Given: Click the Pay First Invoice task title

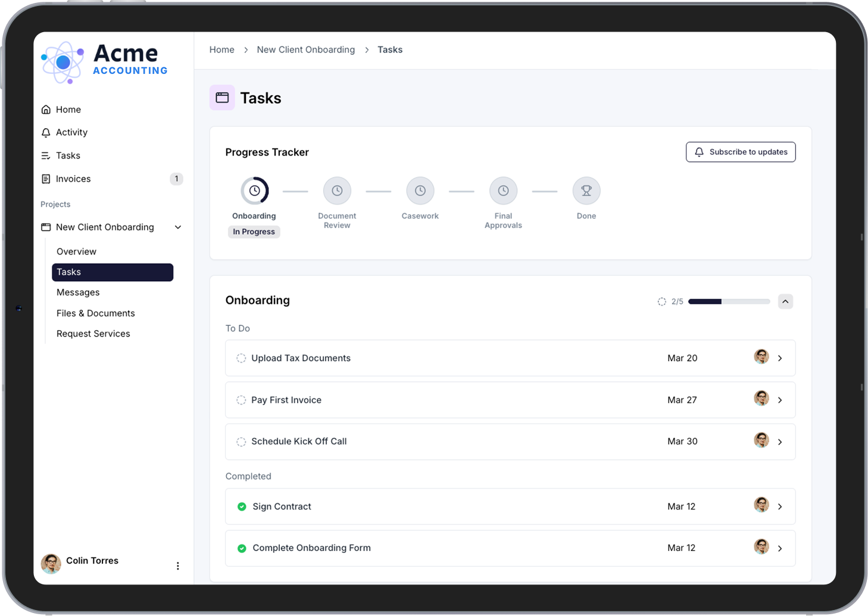Looking at the screenshot, I should tap(286, 400).
